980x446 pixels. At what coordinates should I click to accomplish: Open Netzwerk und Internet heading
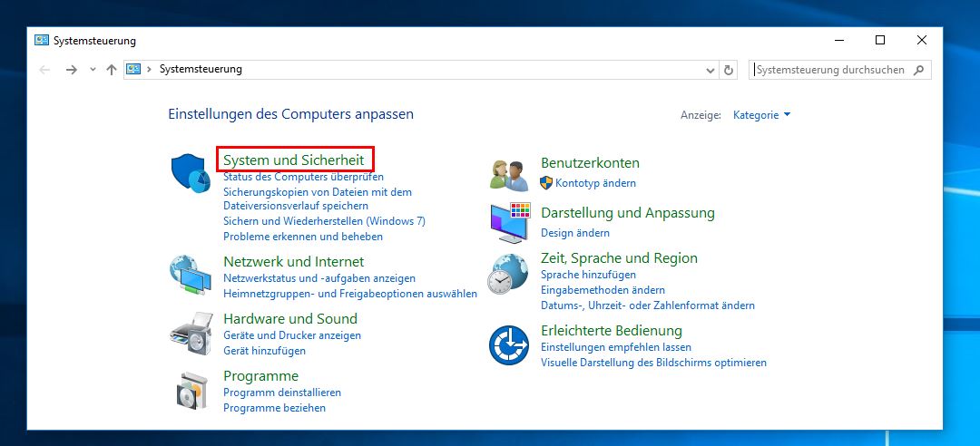(294, 261)
